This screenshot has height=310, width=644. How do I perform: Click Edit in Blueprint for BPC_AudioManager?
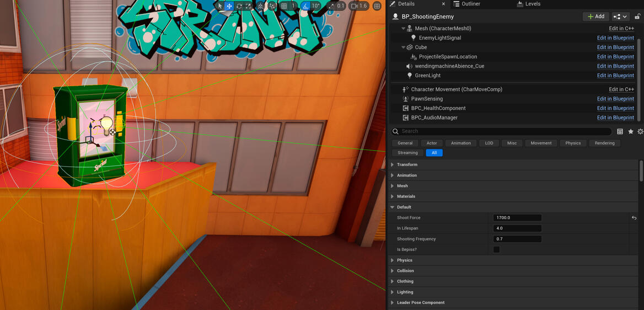point(615,117)
